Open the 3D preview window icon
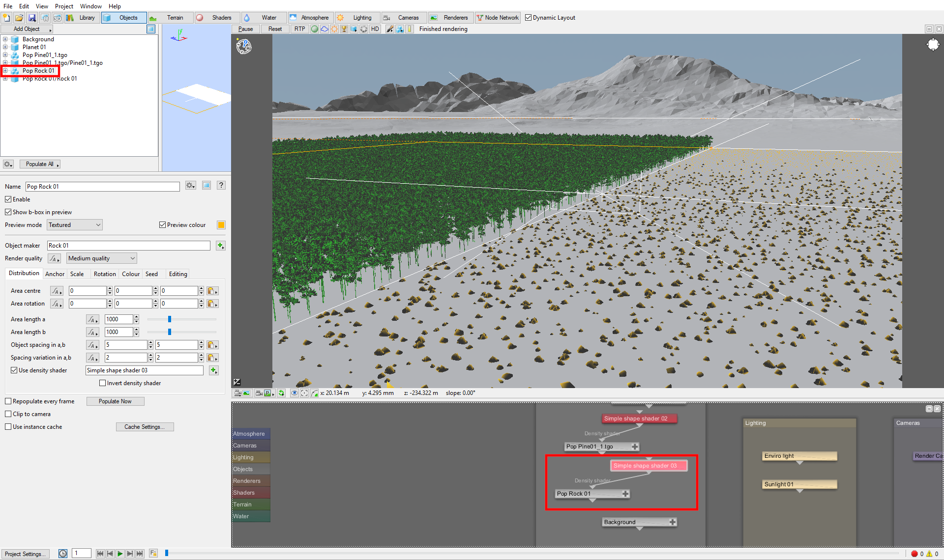Viewport: 944px width, 560px height. pyautogui.click(x=58, y=18)
